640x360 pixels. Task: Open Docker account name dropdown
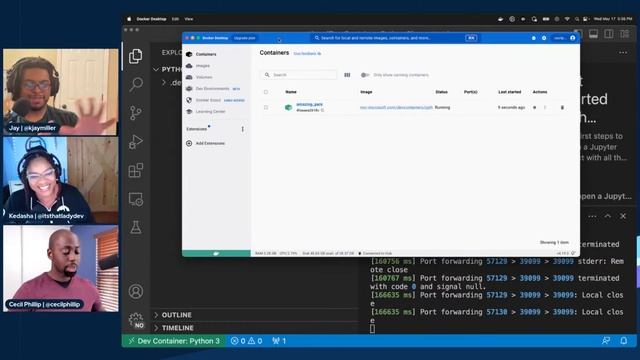click(x=559, y=38)
